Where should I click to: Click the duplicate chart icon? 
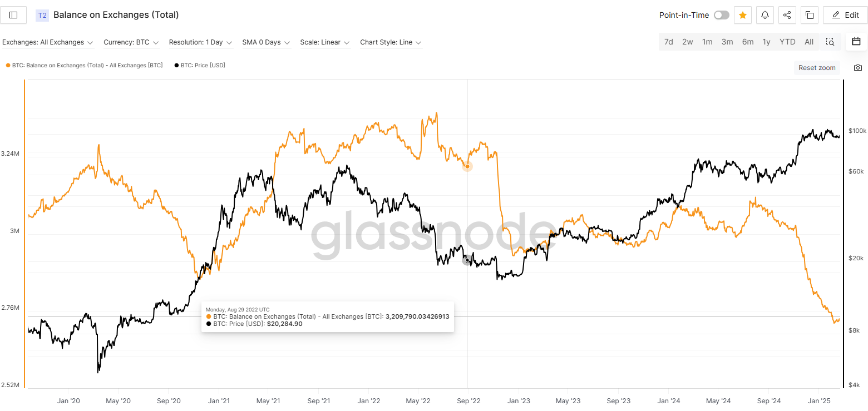pos(810,15)
